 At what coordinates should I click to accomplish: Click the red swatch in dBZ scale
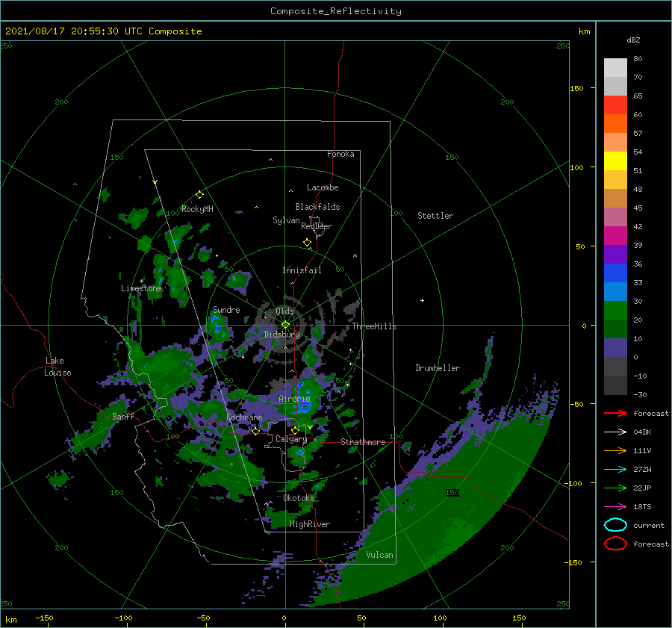(x=615, y=105)
